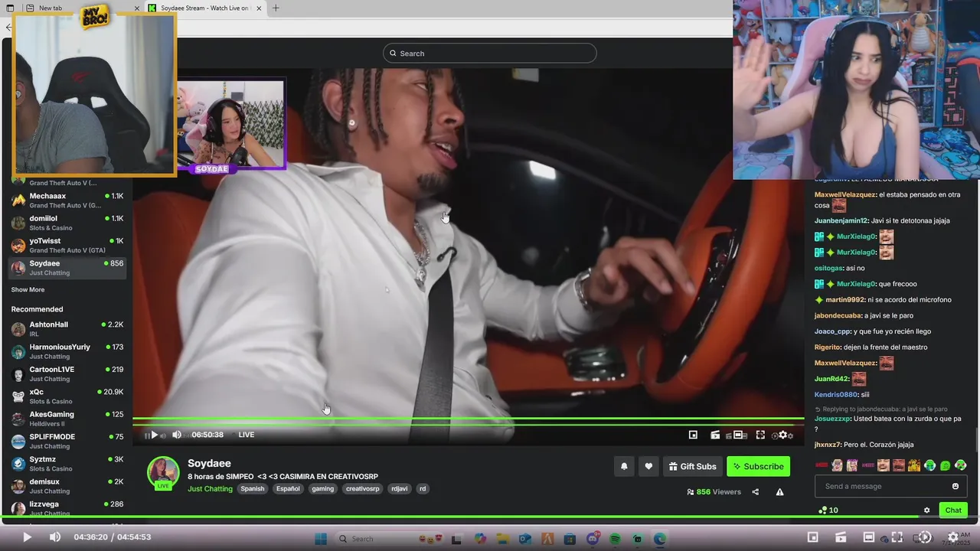The height and width of the screenshot is (551, 980).
Task: Open Outlook from the taskbar
Action: pyautogui.click(x=525, y=539)
